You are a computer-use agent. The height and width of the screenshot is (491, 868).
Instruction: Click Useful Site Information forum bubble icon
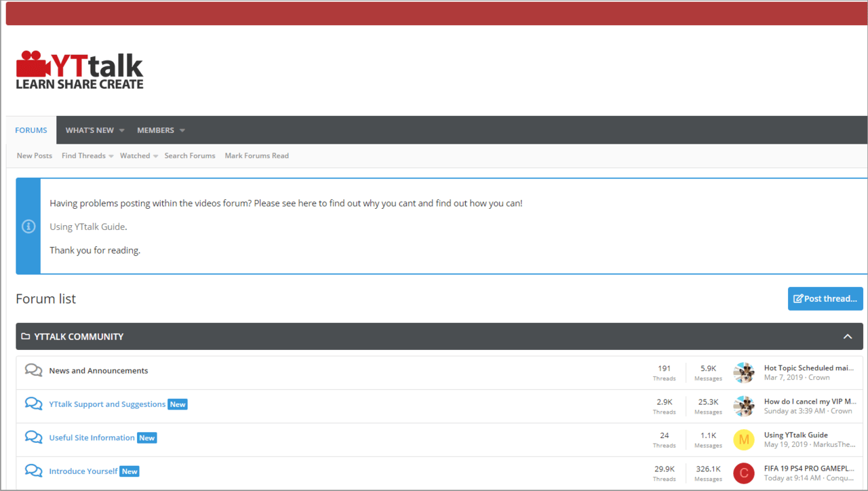[33, 437]
